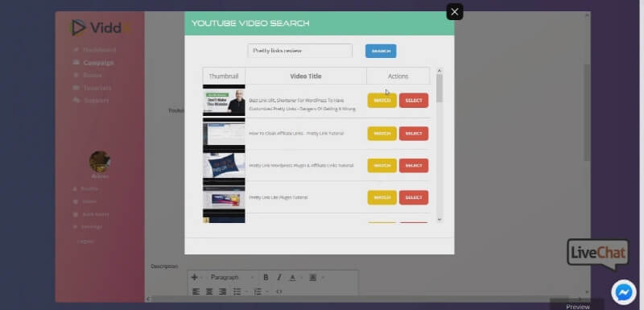Screen dimensions: 644x310
Task: Expand bulleted list style dropdown
Action: pos(246,292)
